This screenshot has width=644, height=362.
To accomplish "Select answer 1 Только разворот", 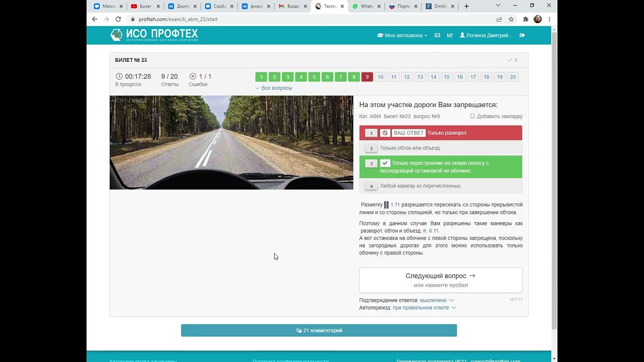I will point(441,133).
